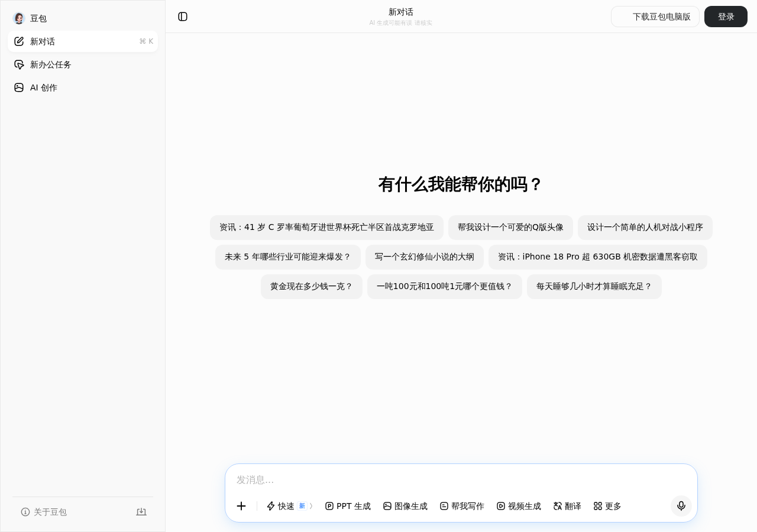Choose 设计一个简单的人机对战小程序 suggestion
Image resolution: width=757 pixels, height=532 pixels.
645,228
